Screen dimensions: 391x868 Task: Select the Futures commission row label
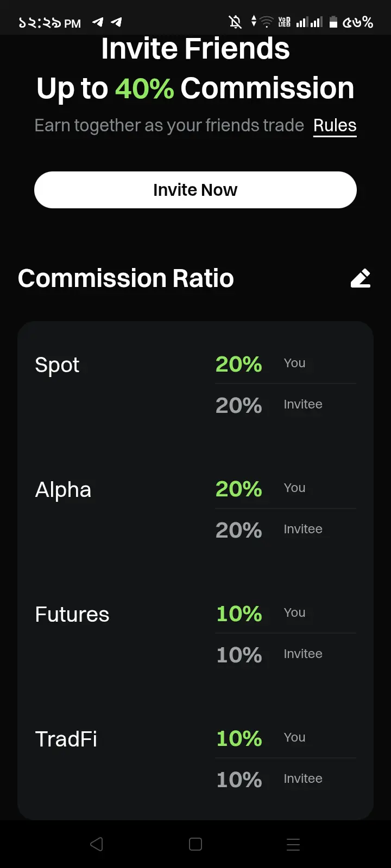[72, 615]
